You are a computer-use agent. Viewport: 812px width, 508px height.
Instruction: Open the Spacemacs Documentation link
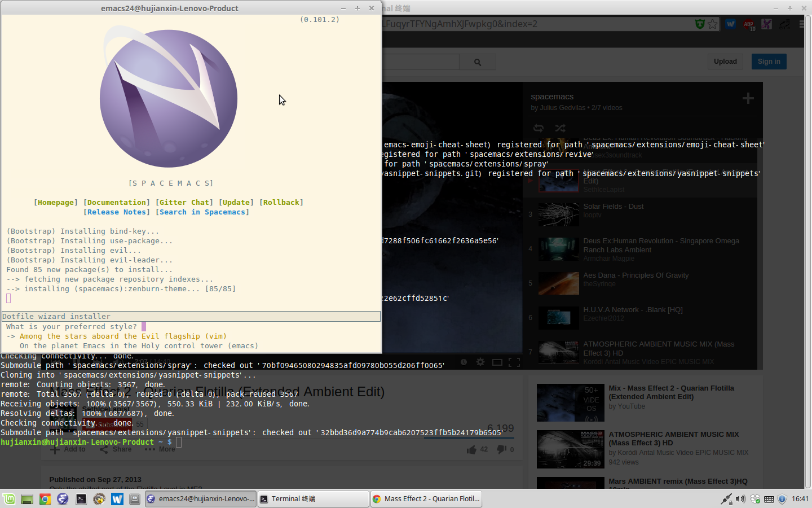[x=117, y=203]
